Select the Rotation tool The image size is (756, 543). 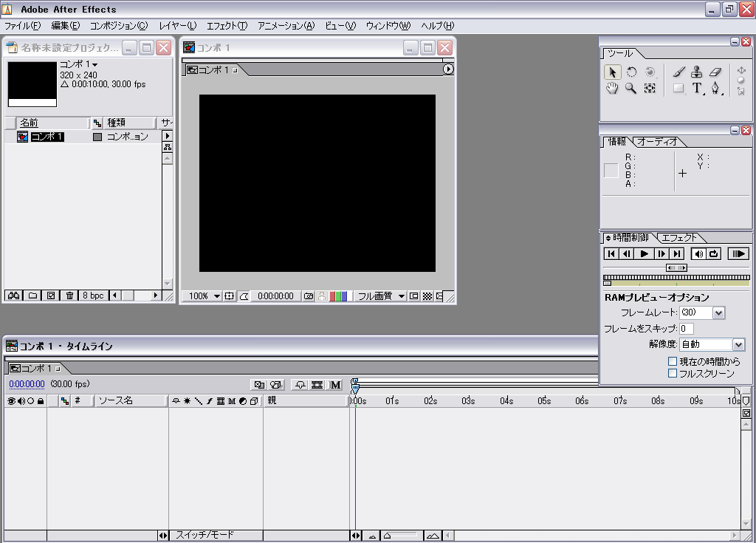[631, 72]
